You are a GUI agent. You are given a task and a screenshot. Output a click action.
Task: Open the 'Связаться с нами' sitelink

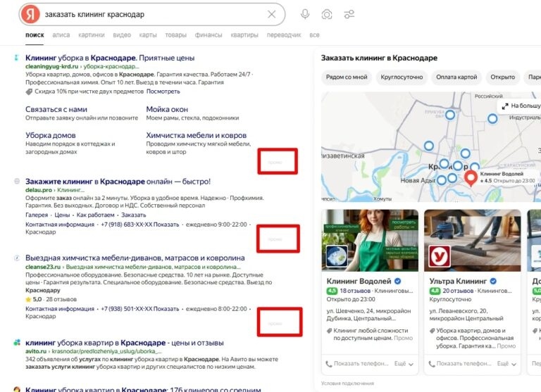point(56,109)
